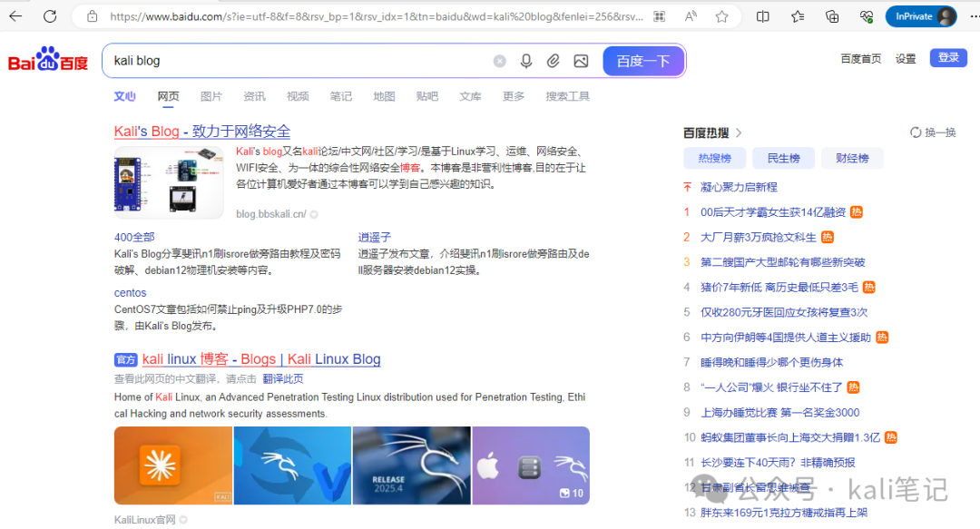Open the purple Apple logo thumbnail

[531, 465]
